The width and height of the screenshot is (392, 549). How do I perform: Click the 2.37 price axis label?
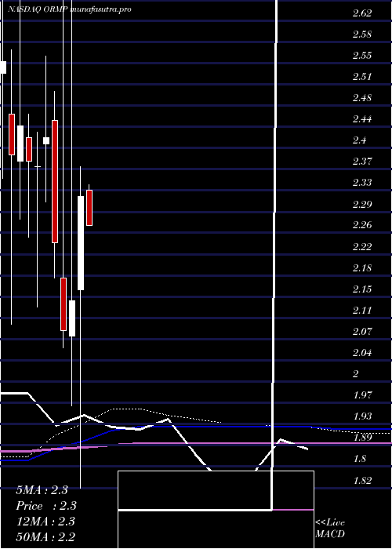click(362, 162)
